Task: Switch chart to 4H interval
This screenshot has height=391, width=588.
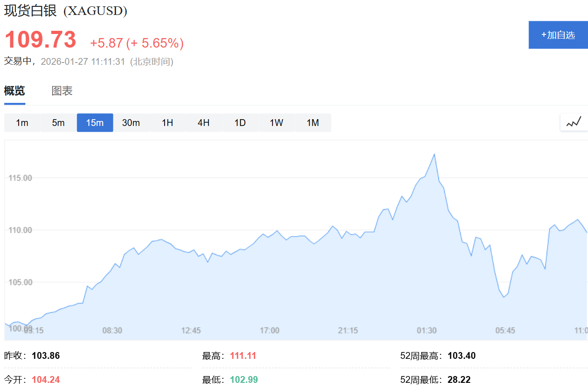Action: coord(204,123)
